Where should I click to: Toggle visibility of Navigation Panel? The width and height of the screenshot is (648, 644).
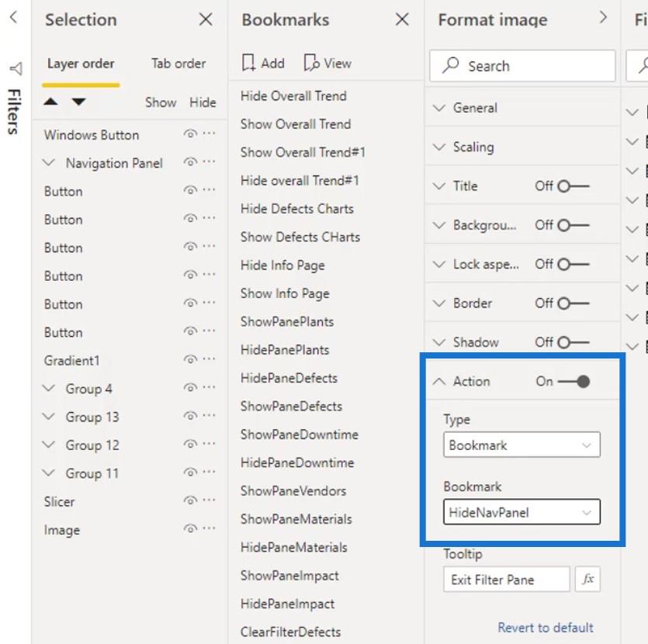coord(190,162)
